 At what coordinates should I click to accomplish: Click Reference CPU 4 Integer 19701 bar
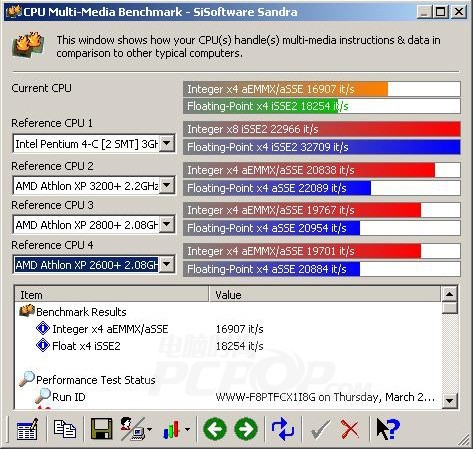(322, 251)
